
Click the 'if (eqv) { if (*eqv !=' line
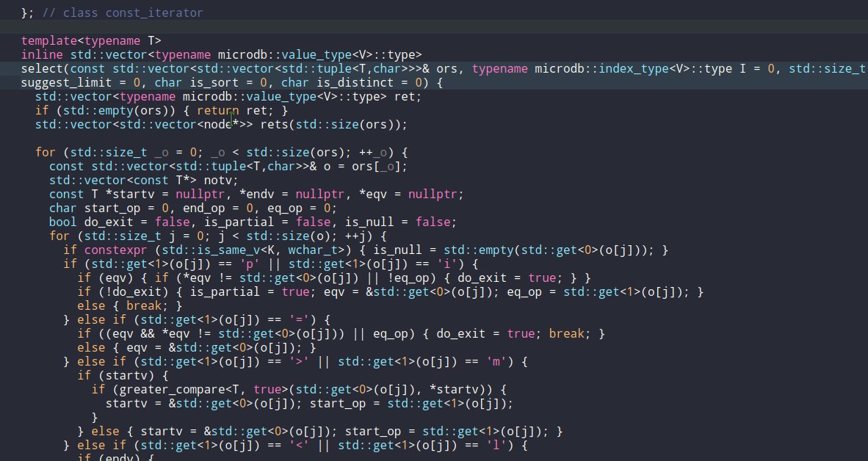334,277
